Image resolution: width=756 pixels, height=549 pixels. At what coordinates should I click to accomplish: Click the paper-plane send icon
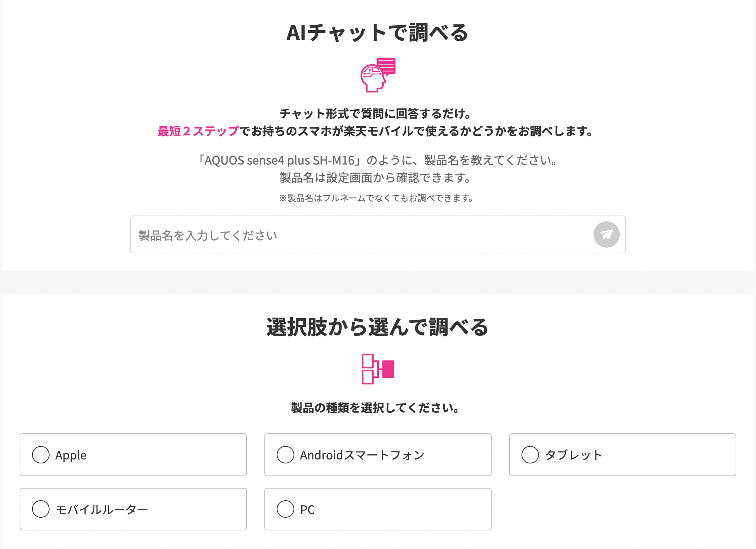click(606, 234)
